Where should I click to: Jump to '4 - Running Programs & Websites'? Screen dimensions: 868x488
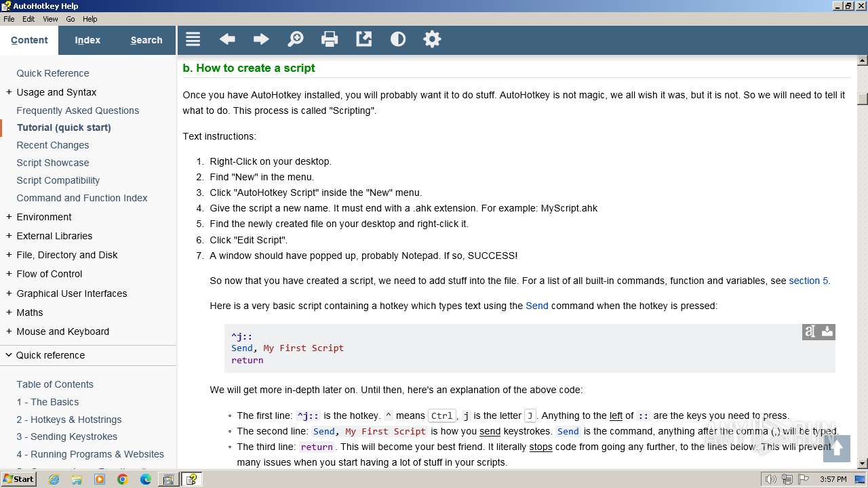90,454
